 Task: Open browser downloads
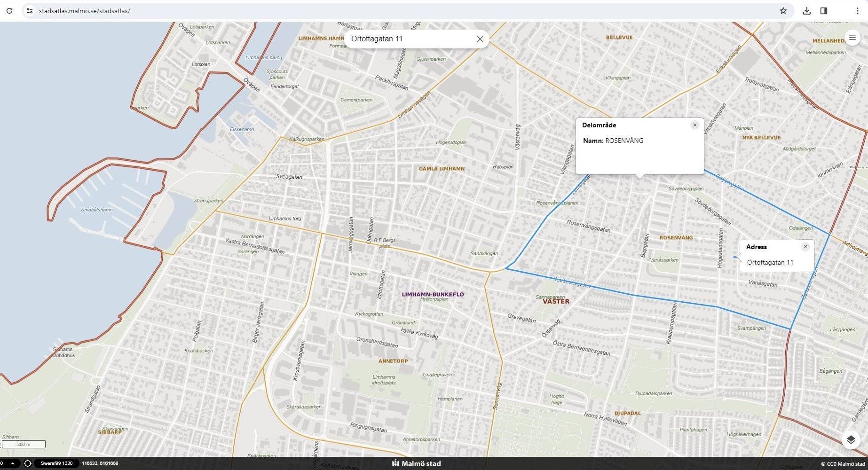pos(807,10)
